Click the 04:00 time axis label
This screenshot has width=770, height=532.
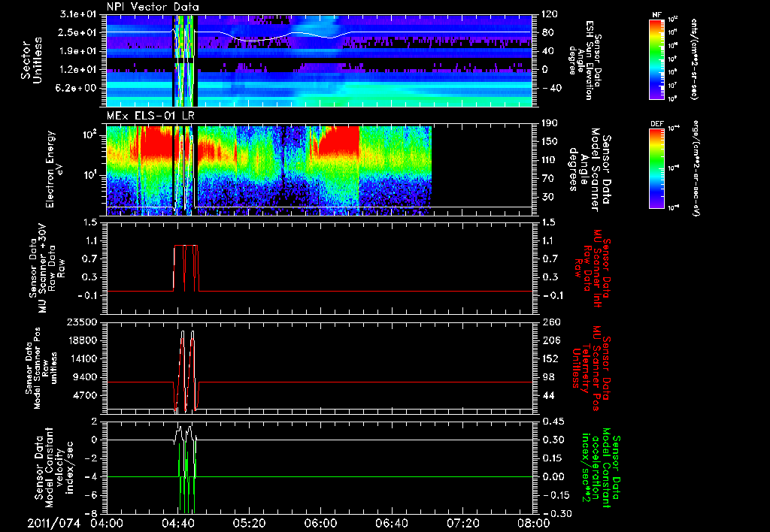(x=106, y=523)
